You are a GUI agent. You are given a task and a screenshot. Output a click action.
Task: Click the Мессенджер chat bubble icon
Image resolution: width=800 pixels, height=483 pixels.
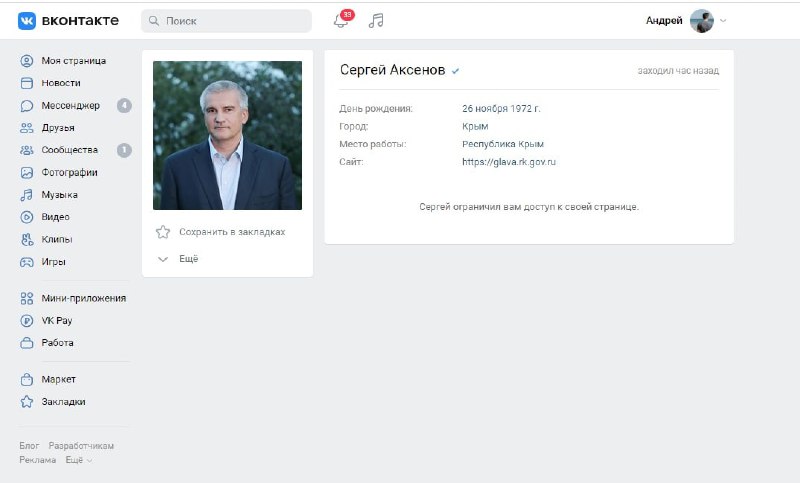click(x=27, y=106)
